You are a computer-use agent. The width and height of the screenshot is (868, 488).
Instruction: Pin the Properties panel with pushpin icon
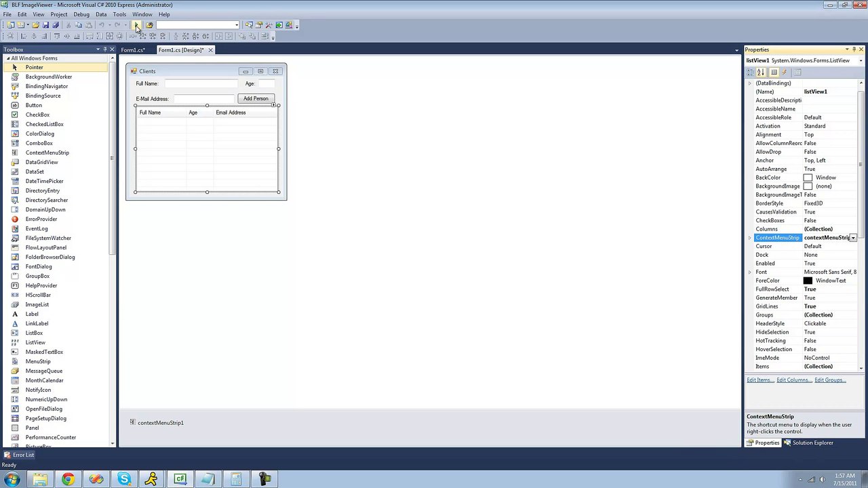[x=854, y=49]
